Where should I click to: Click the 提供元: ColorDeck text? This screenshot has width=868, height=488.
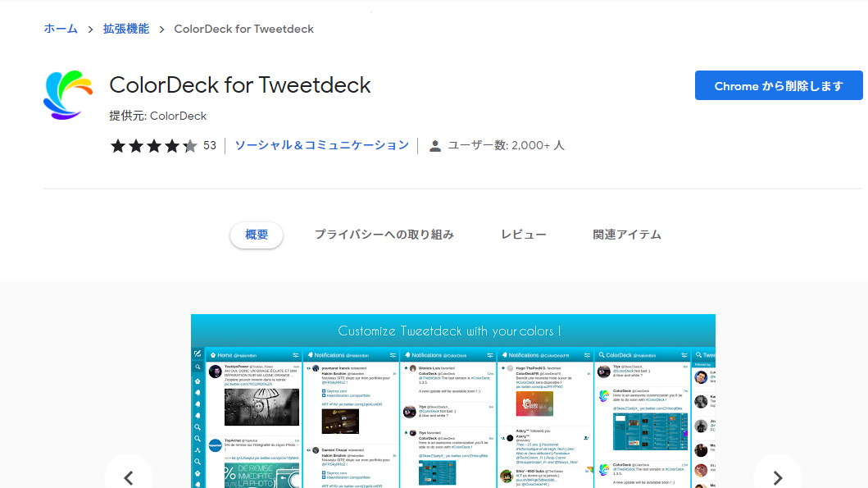click(x=157, y=116)
